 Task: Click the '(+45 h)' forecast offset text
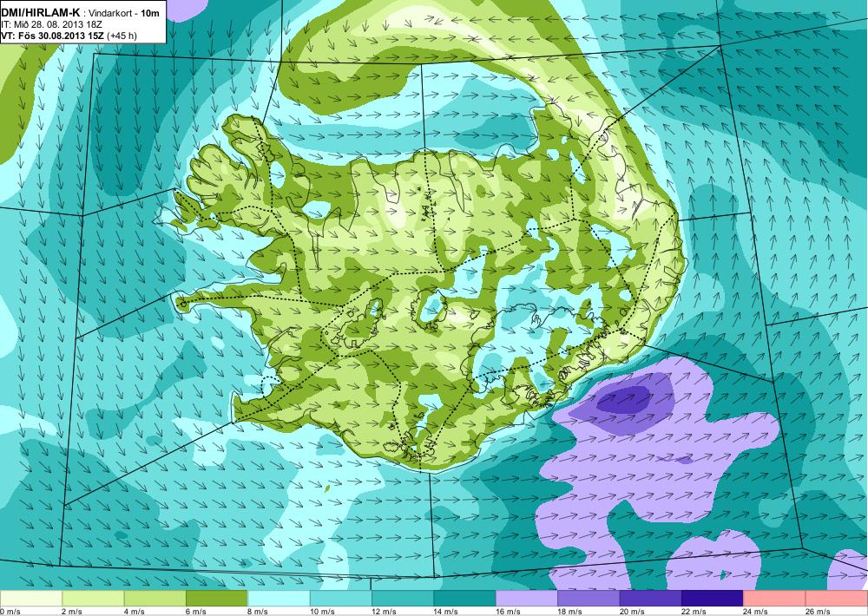click(x=122, y=36)
